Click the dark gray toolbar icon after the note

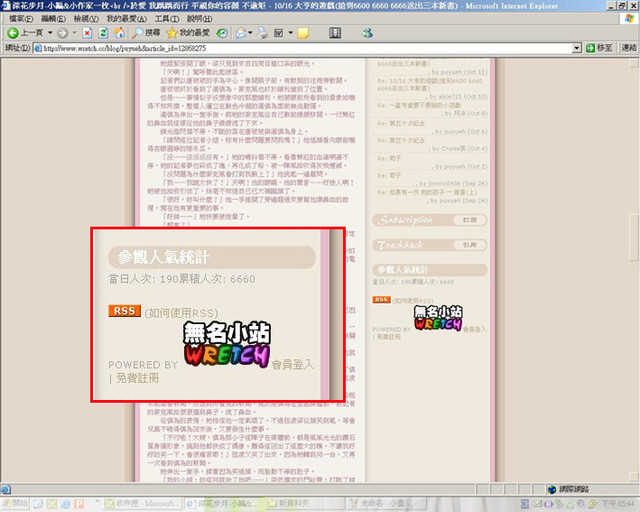335,33
